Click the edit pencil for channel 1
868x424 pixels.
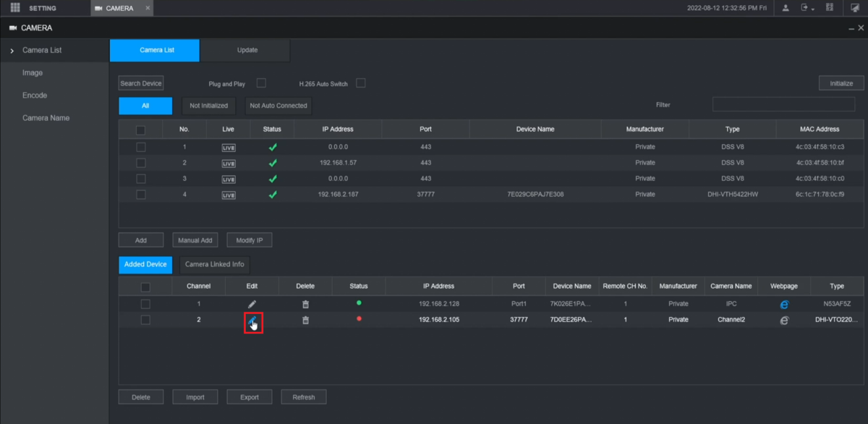[252, 304]
